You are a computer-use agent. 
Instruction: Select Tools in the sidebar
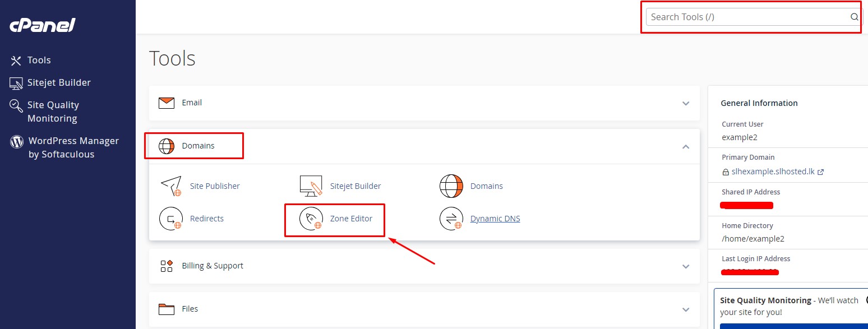click(x=39, y=60)
